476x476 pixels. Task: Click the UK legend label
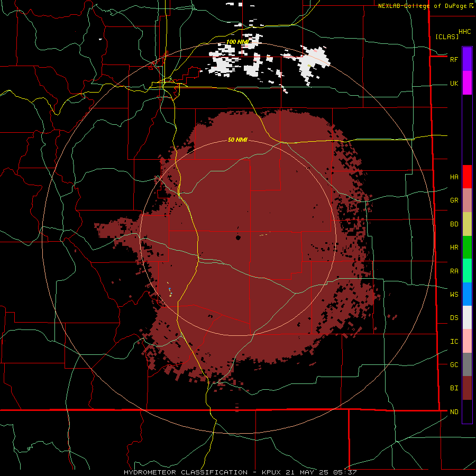tap(454, 84)
